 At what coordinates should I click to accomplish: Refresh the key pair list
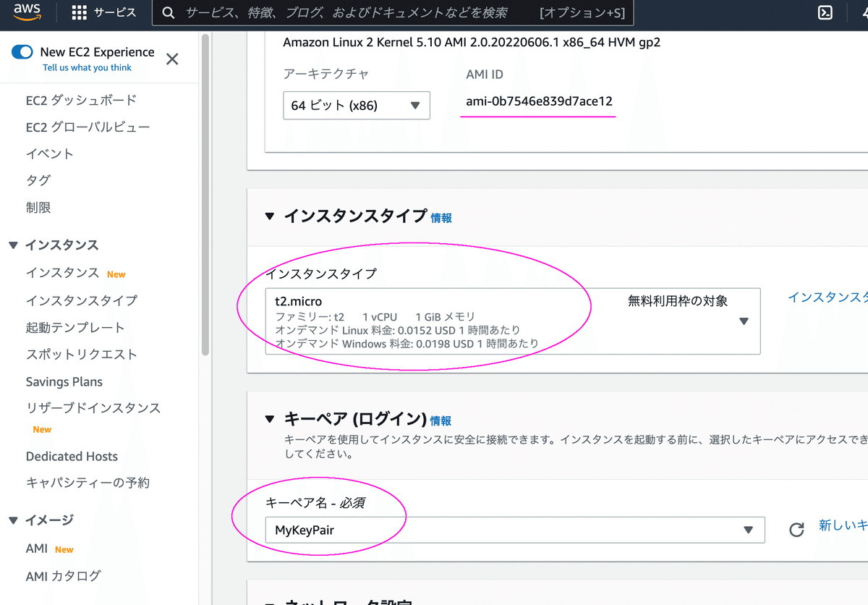796,530
